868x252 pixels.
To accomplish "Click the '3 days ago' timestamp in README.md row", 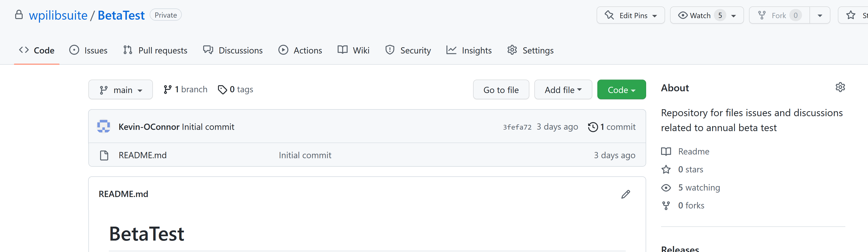I will tap(615, 155).
